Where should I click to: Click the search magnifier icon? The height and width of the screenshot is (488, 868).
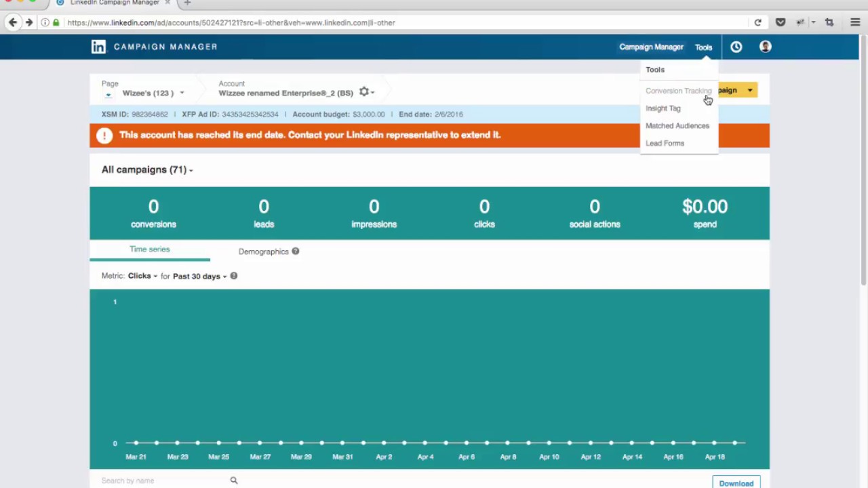click(234, 481)
